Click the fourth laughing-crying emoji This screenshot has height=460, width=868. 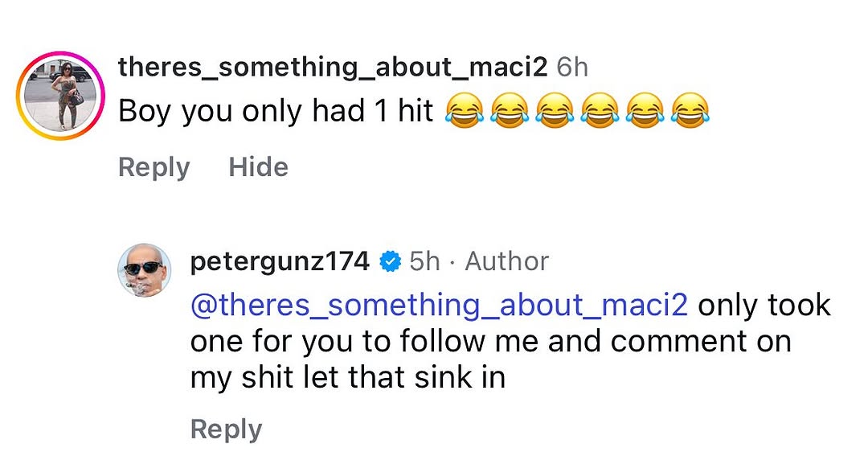[x=597, y=112]
